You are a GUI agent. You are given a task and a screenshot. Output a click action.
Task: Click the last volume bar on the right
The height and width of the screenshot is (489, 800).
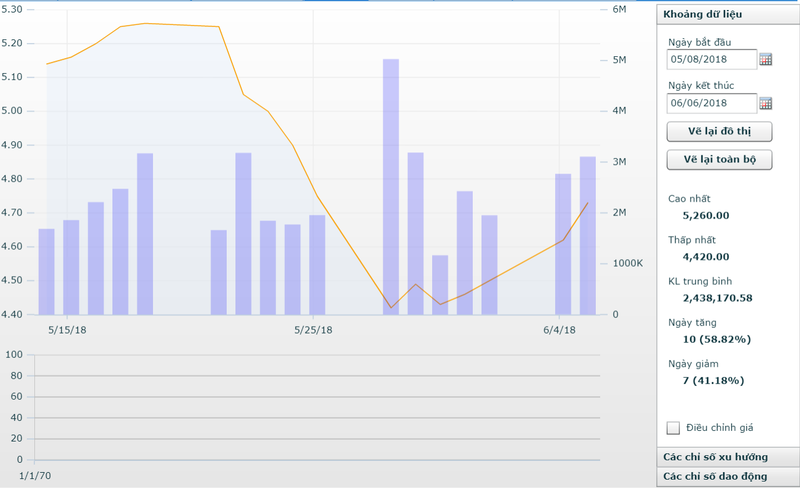(x=588, y=236)
